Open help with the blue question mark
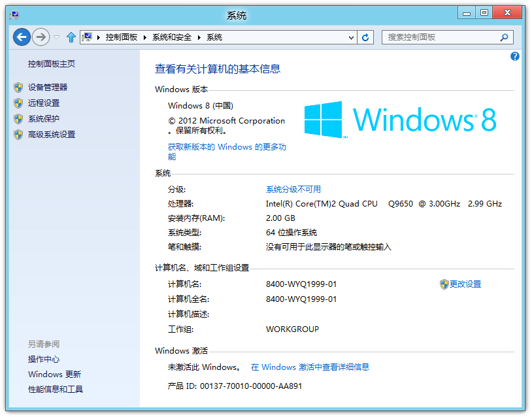 click(515, 56)
